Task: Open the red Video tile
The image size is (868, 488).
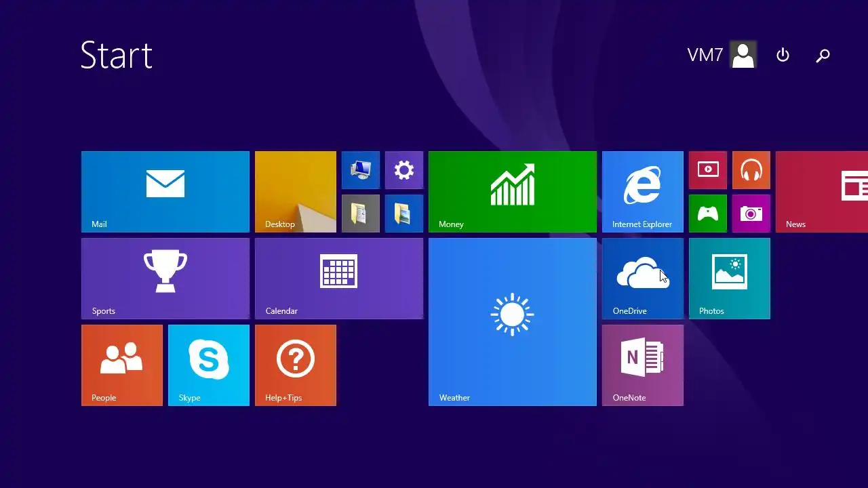Action: [x=708, y=170]
